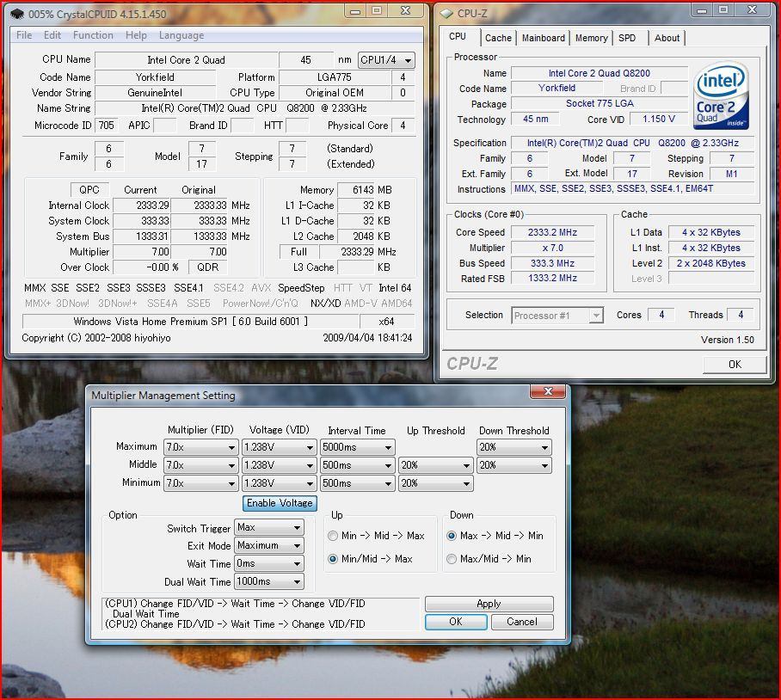Click the Code Name field Yorkfield in CrystalCPUID
781x700 pixels.
click(155, 77)
